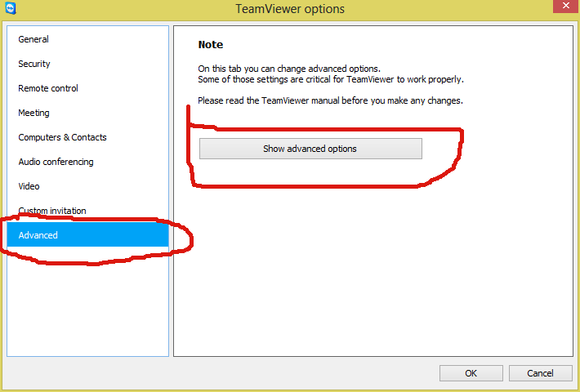The width and height of the screenshot is (580, 392).
Task: Click 'Please read the TeamViewer manual' sentence
Action: coord(330,100)
